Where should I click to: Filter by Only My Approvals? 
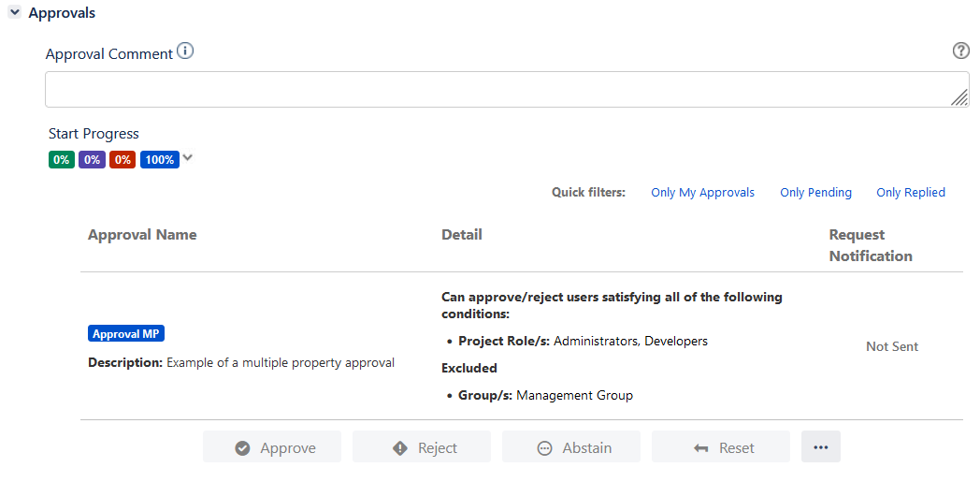pos(702,193)
